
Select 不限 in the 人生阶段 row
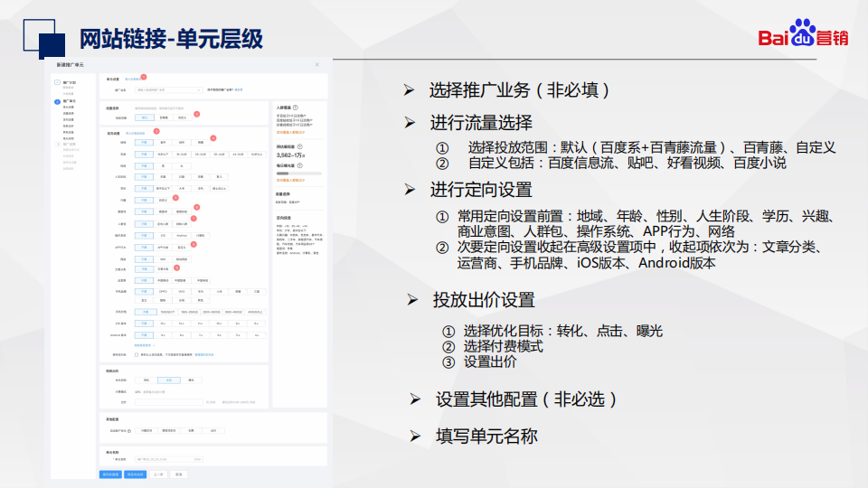(145, 177)
